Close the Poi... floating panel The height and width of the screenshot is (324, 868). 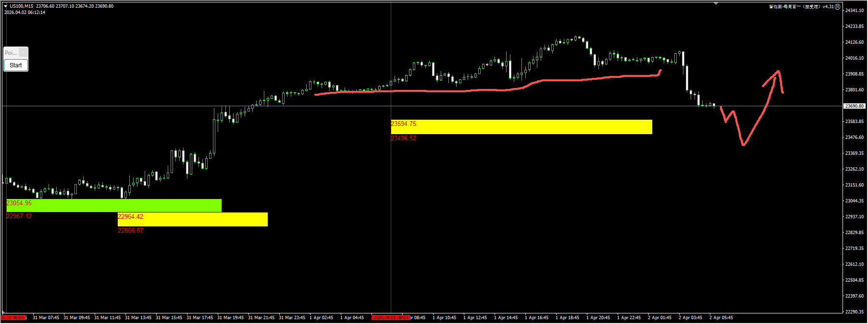[x=23, y=52]
